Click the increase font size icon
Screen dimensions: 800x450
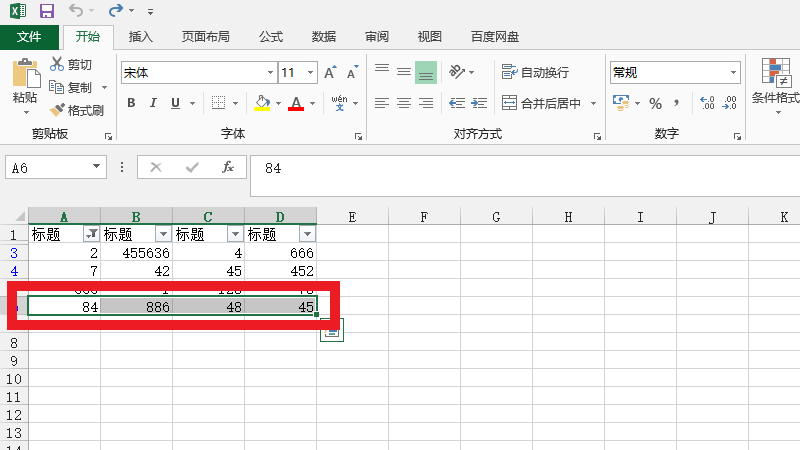pos(330,73)
